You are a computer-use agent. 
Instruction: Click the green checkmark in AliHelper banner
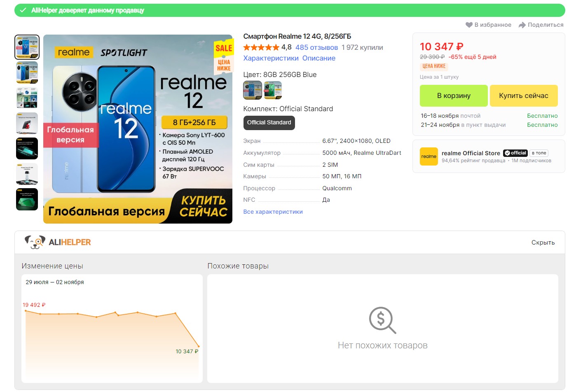coord(23,10)
